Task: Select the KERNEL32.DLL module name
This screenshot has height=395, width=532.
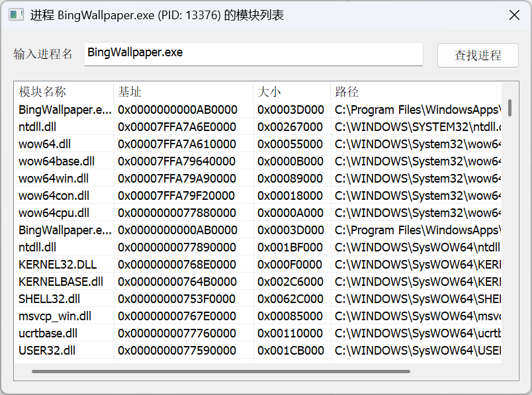Action: click(x=58, y=265)
